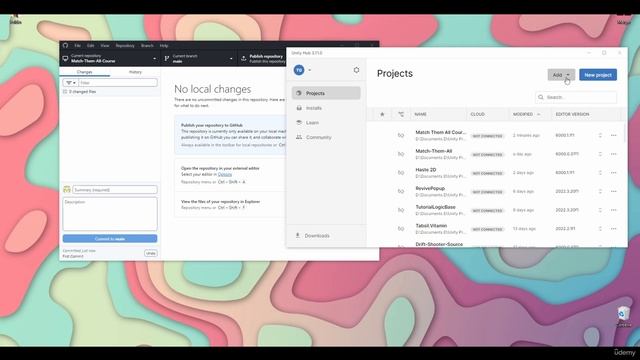Click NOT CONNECTED badge for Tabsil Vitamin
Screen dimensions: 640x360
click(x=487, y=229)
